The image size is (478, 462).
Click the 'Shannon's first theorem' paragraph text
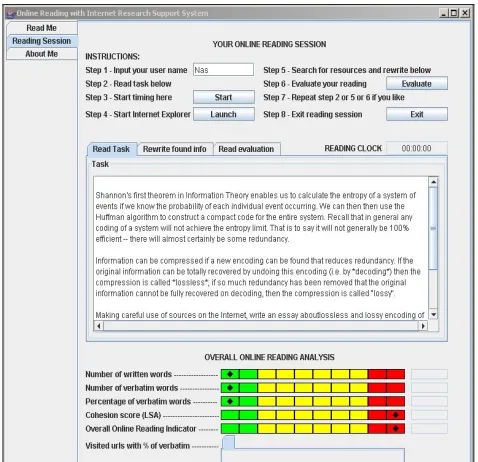[256, 217]
